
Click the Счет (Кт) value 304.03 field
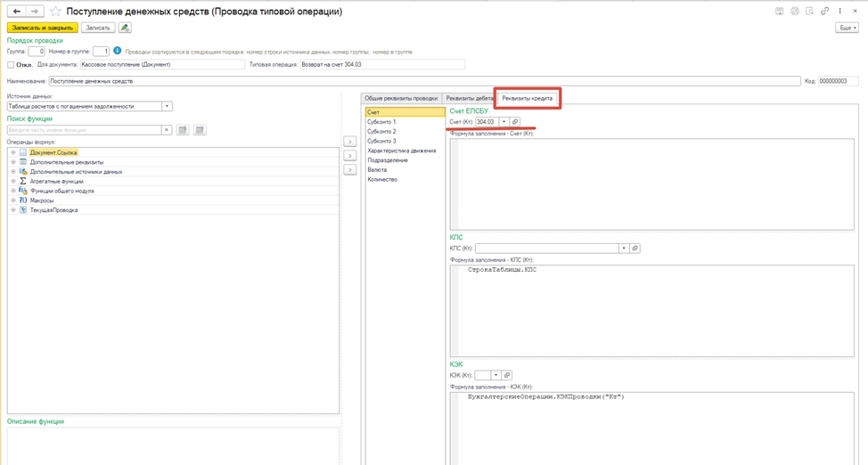487,122
